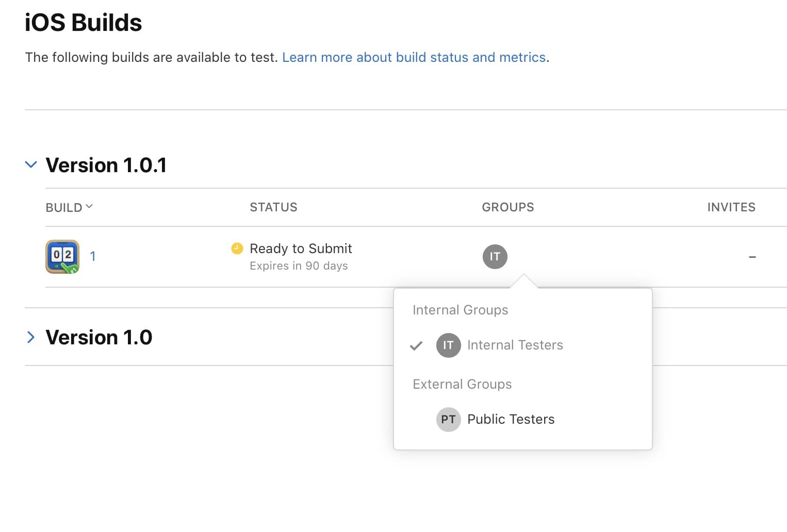Click the Version 1.0.1 heading
Image resolution: width=787 pixels, height=532 pixels.
(x=106, y=165)
